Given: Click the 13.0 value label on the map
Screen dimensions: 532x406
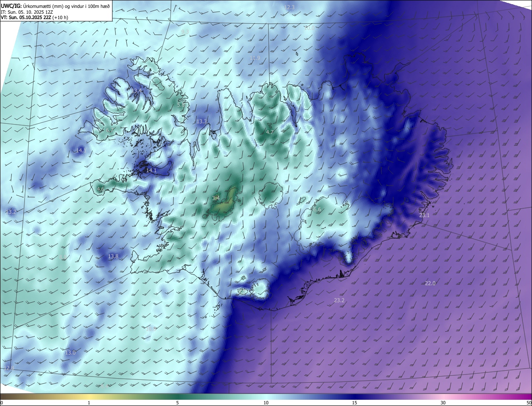Looking at the screenshot, I should [70, 353].
